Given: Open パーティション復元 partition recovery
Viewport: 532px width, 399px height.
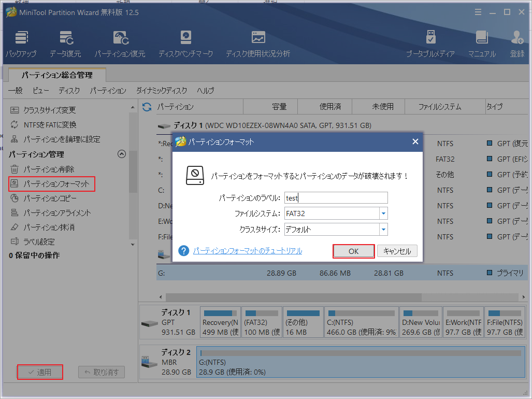Looking at the screenshot, I should (x=120, y=44).
